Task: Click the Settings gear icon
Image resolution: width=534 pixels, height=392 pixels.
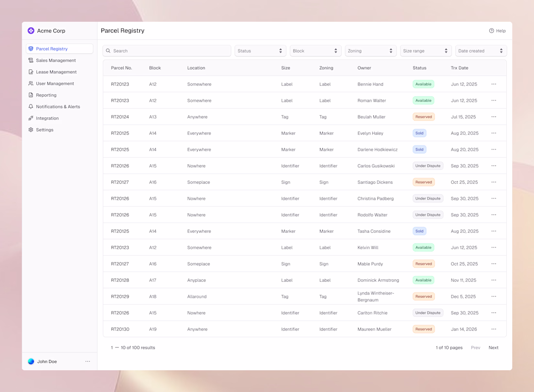Action: pos(31,130)
